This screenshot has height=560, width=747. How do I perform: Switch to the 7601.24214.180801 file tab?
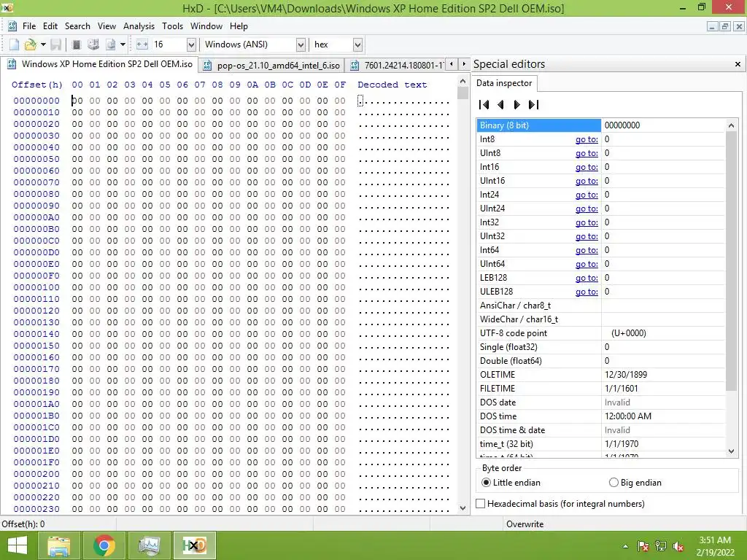tap(397, 65)
